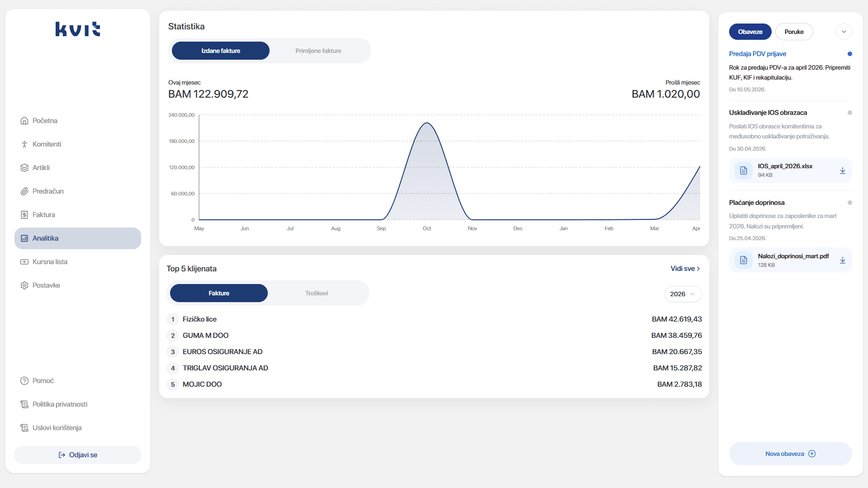868x488 pixels.
Task: Click the Oct label on chart axis
Action: (427, 228)
